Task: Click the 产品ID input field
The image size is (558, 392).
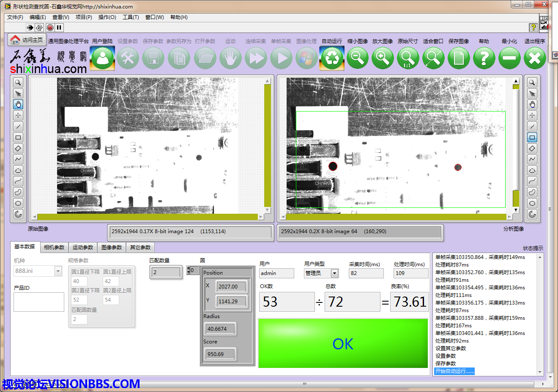Action: coord(39,302)
